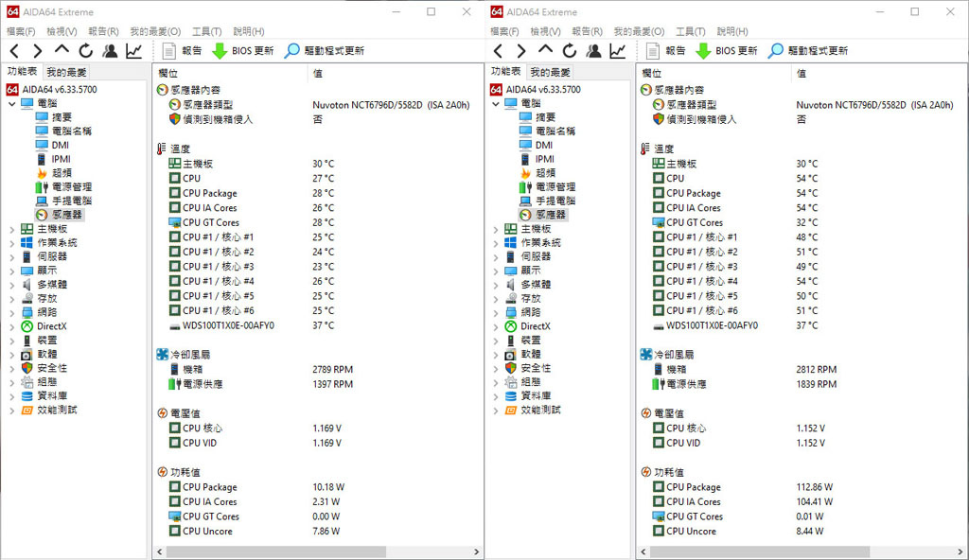Select 超頻 flame icon in left window
969x560 pixels.
coord(42,173)
